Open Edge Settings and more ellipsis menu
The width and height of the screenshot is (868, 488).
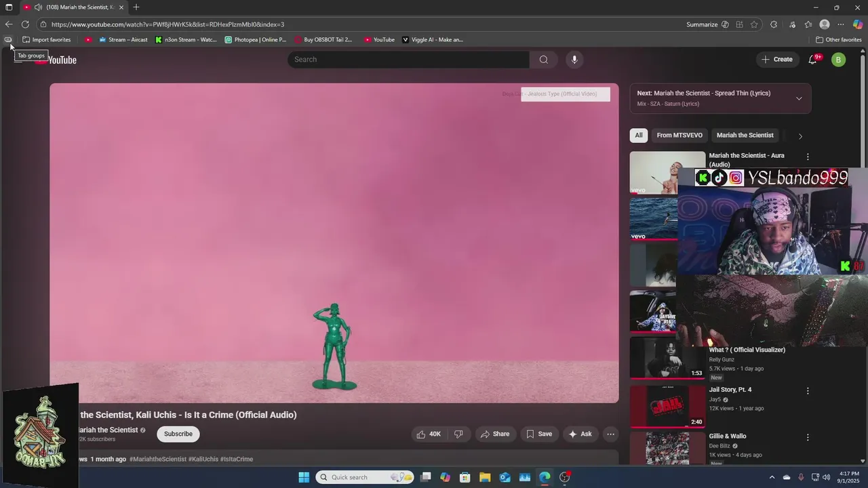click(x=841, y=24)
